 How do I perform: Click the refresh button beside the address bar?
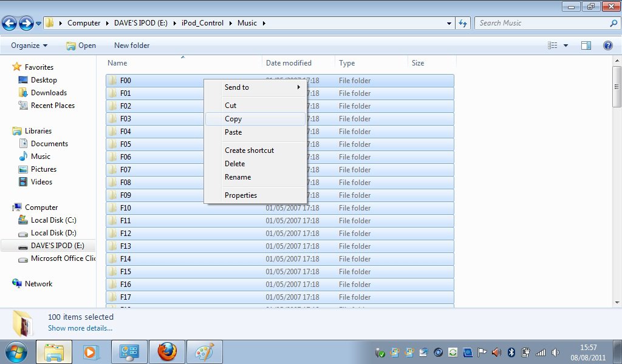click(x=463, y=23)
